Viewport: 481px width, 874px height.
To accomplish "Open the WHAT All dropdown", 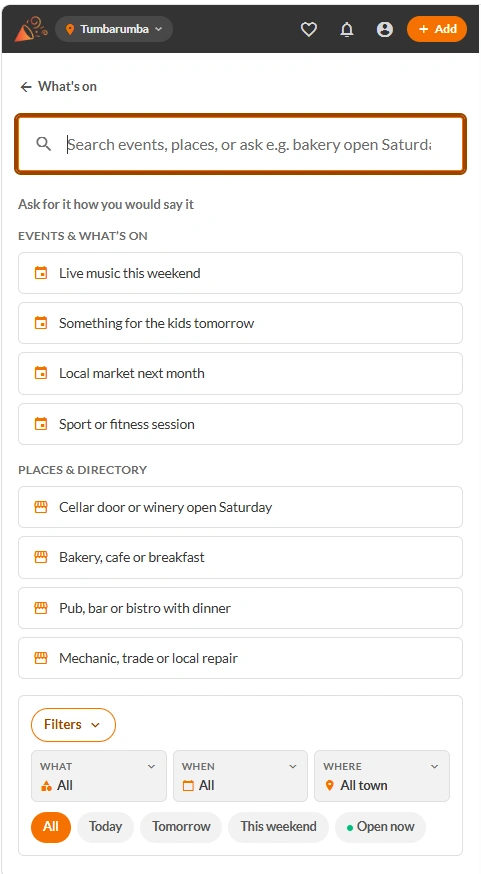I will click(x=99, y=776).
